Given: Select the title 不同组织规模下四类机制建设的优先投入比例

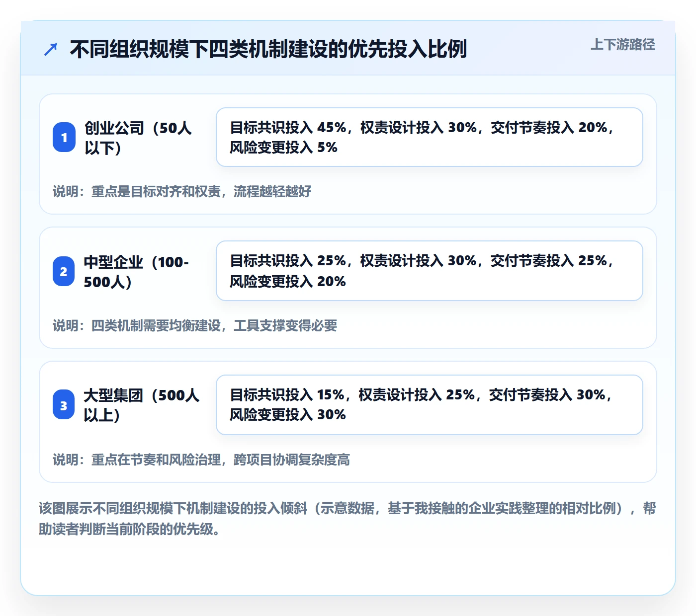Looking at the screenshot, I should point(268,49).
